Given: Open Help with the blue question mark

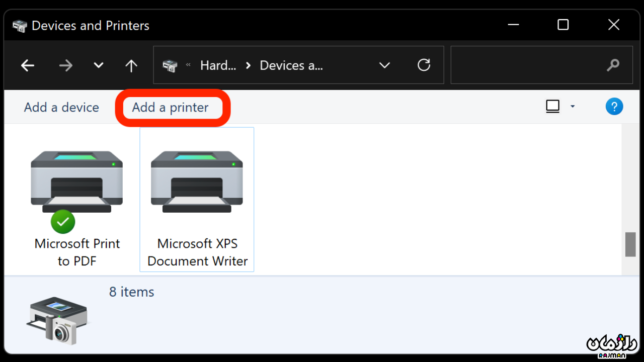Looking at the screenshot, I should tap(614, 106).
